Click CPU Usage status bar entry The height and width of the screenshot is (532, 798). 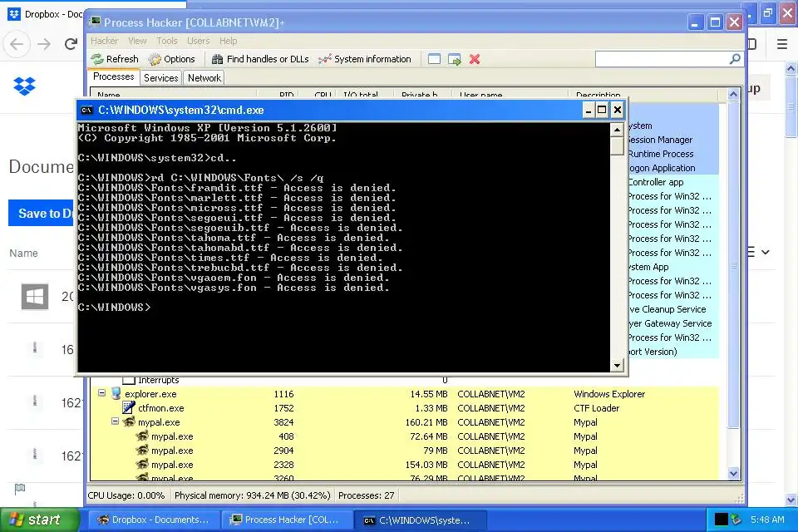tap(126, 495)
